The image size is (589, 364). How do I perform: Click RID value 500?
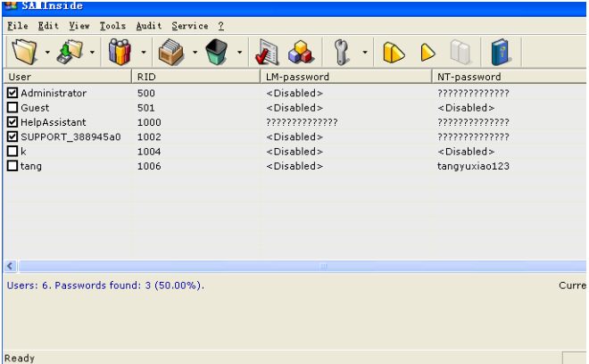click(146, 93)
